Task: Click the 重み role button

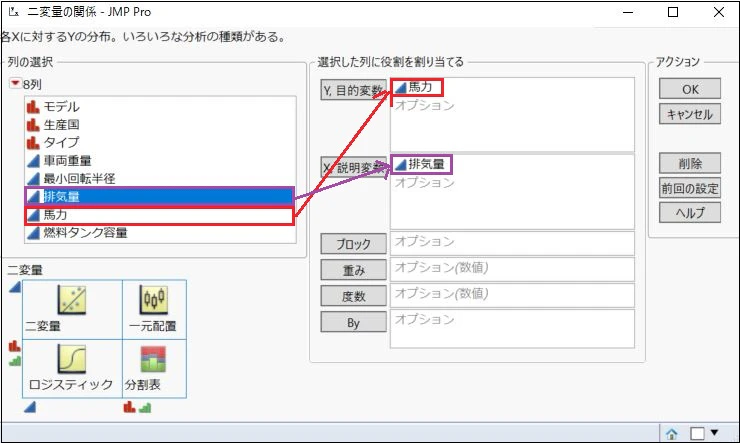Action: [353, 270]
